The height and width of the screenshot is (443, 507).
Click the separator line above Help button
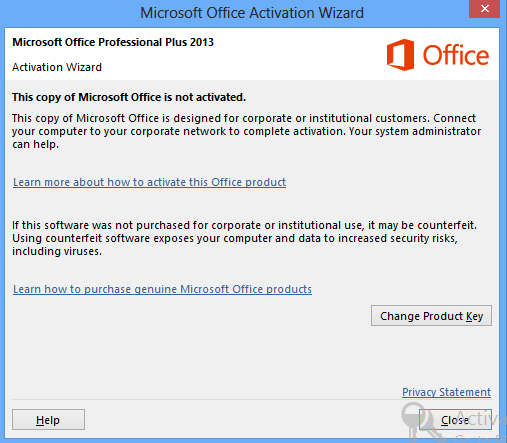251,399
